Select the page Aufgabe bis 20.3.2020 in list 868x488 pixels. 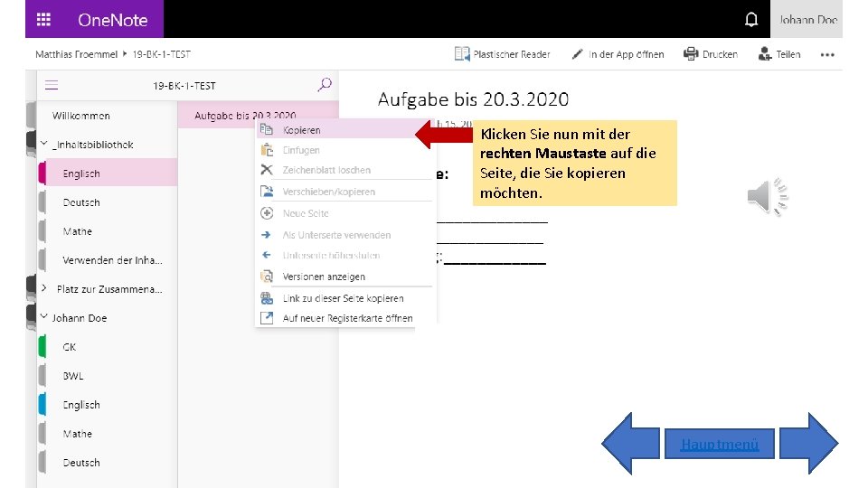tap(245, 116)
